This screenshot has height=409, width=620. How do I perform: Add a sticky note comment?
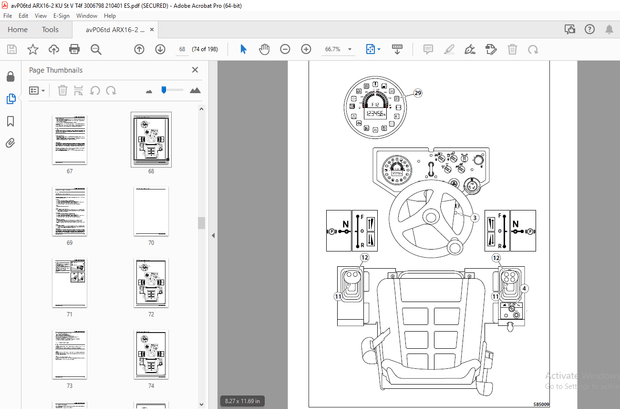[428, 49]
